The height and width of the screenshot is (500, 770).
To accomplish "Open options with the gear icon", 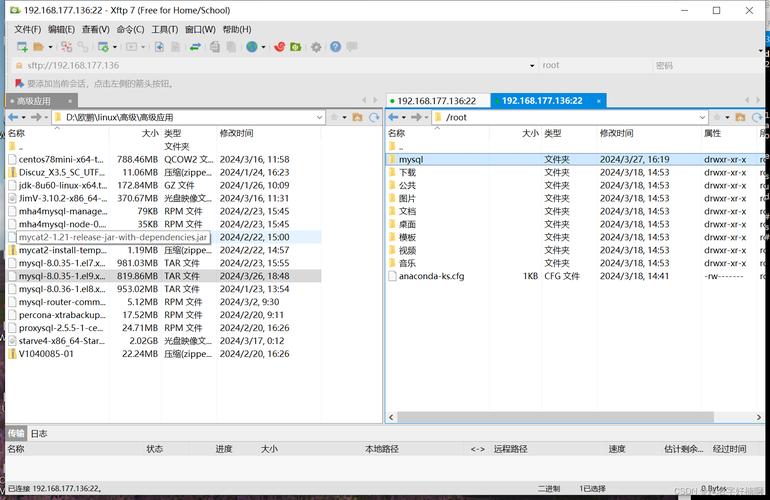I will 316,47.
